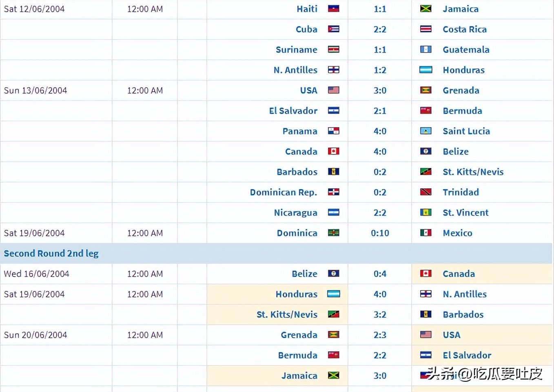
Task: Click the 2:3 Grenada–USA score
Action: click(380, 335)
